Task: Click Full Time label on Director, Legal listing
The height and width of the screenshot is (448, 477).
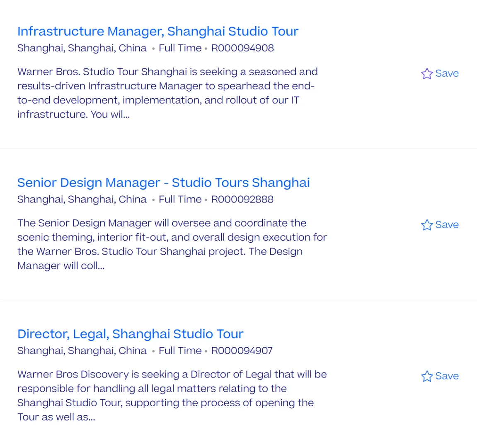Action: pyautogui.click(x=180, y=351)
